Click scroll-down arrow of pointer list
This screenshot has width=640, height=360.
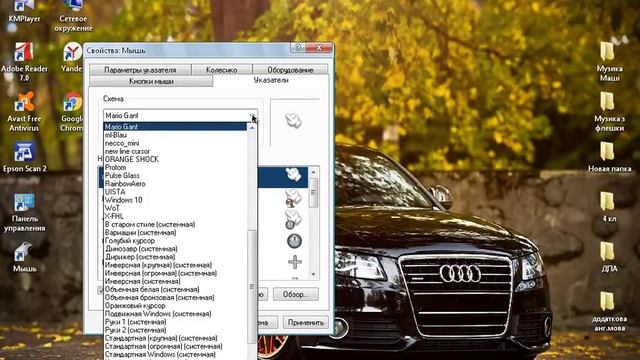click(313, 274)
